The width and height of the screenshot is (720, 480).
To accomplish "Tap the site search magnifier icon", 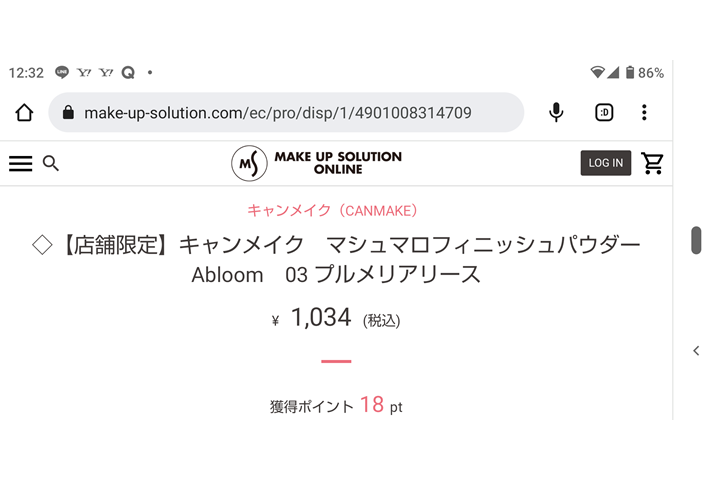I will coord(51,163).
